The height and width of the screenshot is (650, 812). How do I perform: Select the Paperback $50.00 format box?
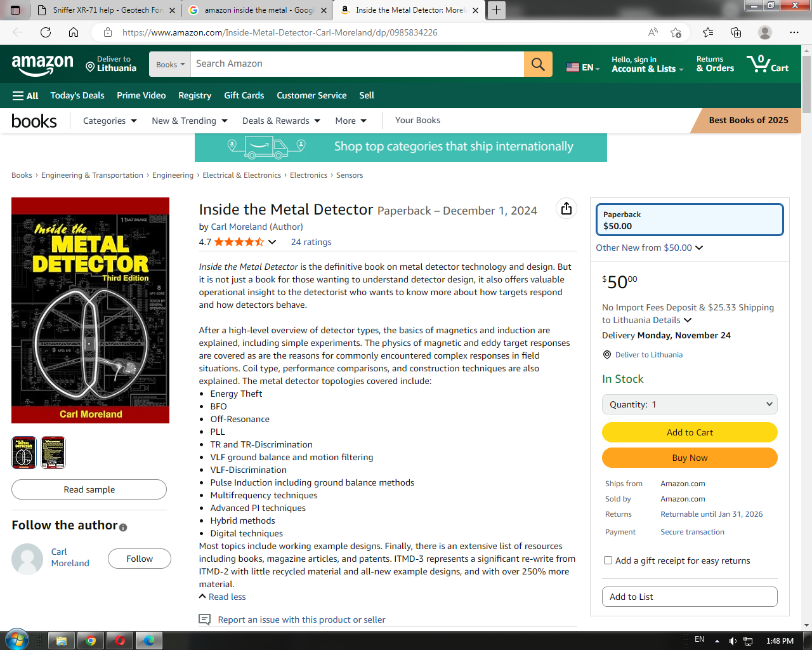click(690, 220)
